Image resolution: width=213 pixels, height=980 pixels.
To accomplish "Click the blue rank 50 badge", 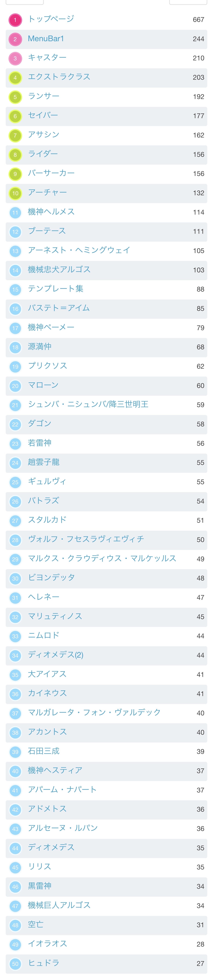I will coord(15,964).
